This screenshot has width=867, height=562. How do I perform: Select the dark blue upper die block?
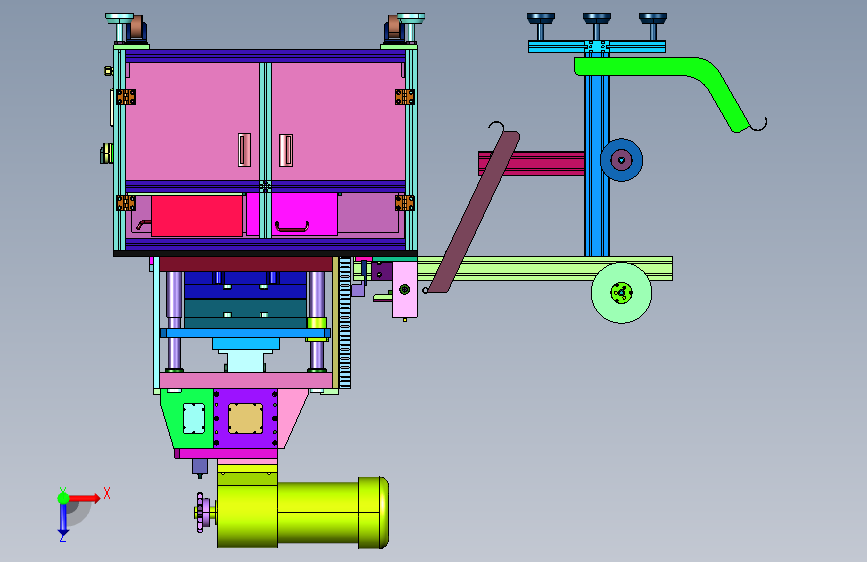pos(246,285)
